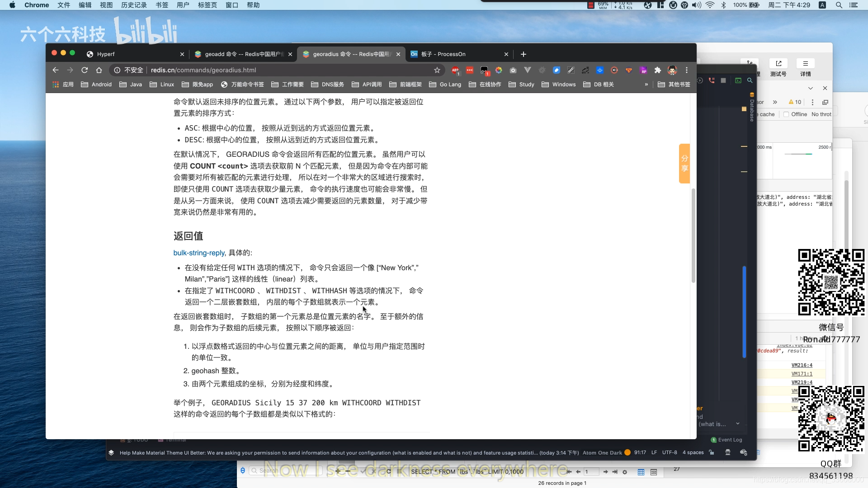Open the 书签 menu in the menu bar

tap(162, 5)
